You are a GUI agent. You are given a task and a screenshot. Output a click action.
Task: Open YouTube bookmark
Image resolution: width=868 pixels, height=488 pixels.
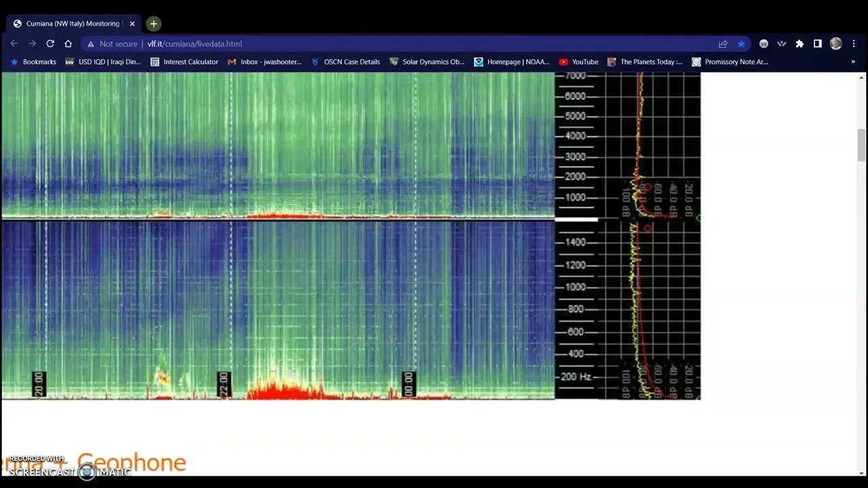click(578, 62)
